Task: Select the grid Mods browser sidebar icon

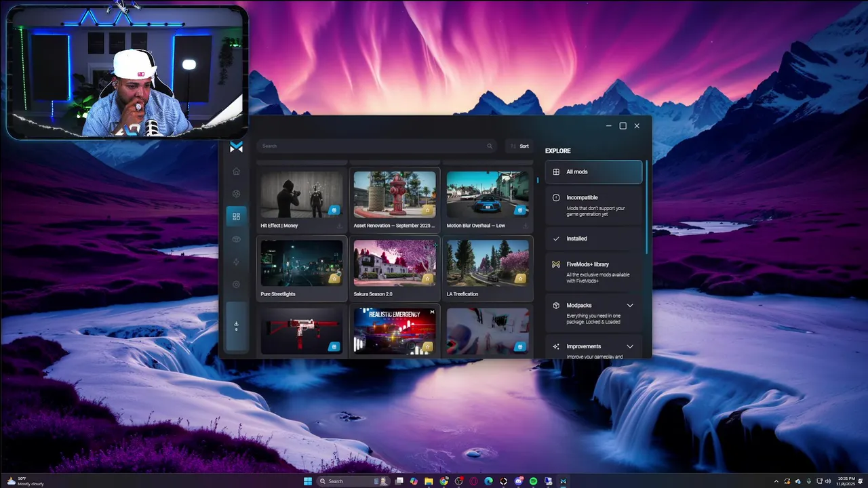Action: click(236, 216)
